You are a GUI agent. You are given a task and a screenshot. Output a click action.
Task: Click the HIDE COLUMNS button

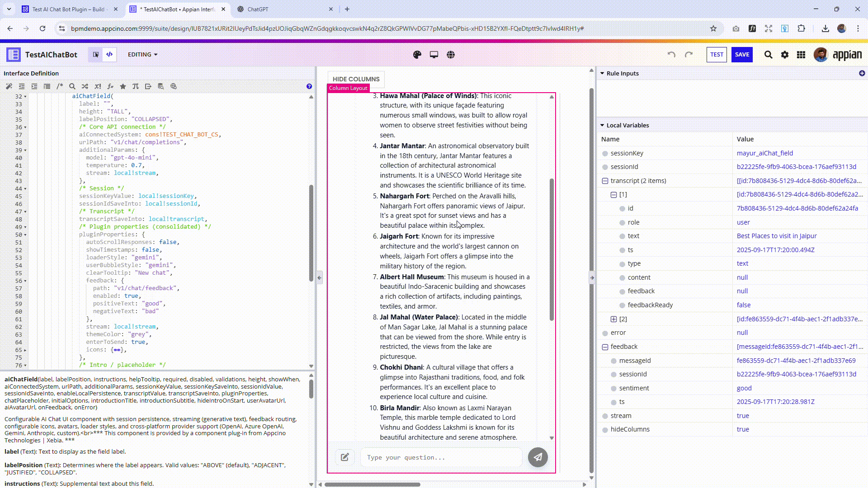point(356,79)
